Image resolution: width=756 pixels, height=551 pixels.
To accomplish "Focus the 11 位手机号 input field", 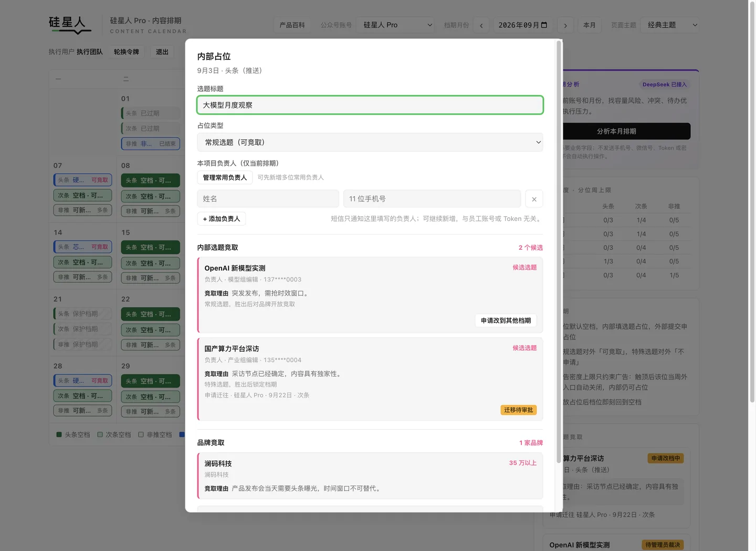I will [x=432, y=199].
